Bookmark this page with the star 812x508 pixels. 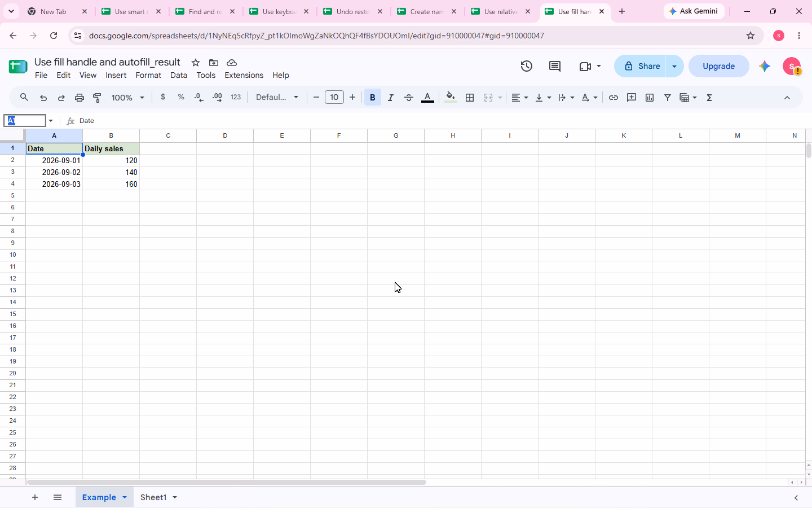tap(751, 36)
